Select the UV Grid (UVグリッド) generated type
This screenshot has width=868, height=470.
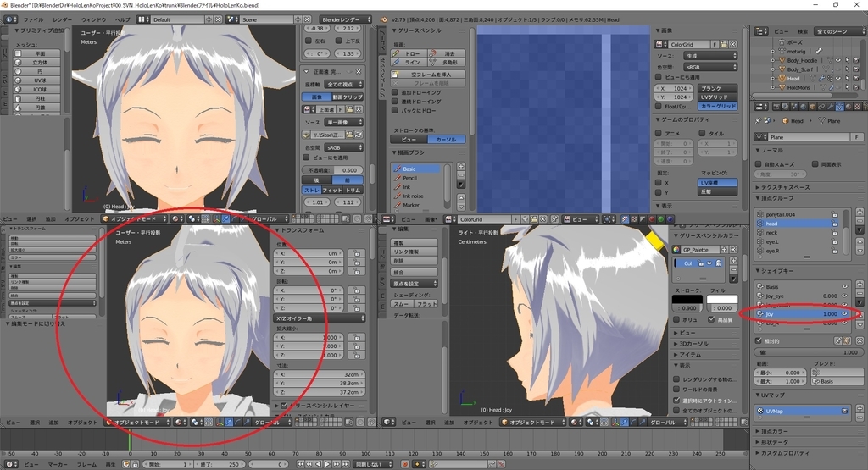[718, 97]
